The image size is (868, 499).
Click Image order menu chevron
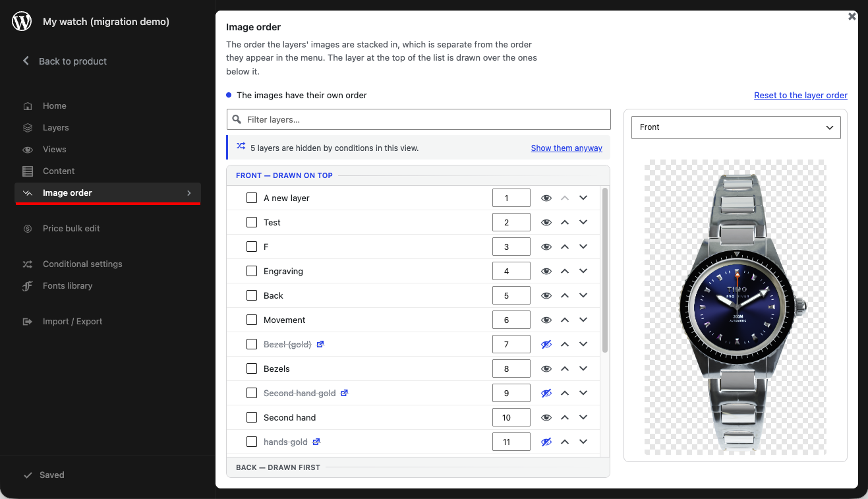click(189, 193)
